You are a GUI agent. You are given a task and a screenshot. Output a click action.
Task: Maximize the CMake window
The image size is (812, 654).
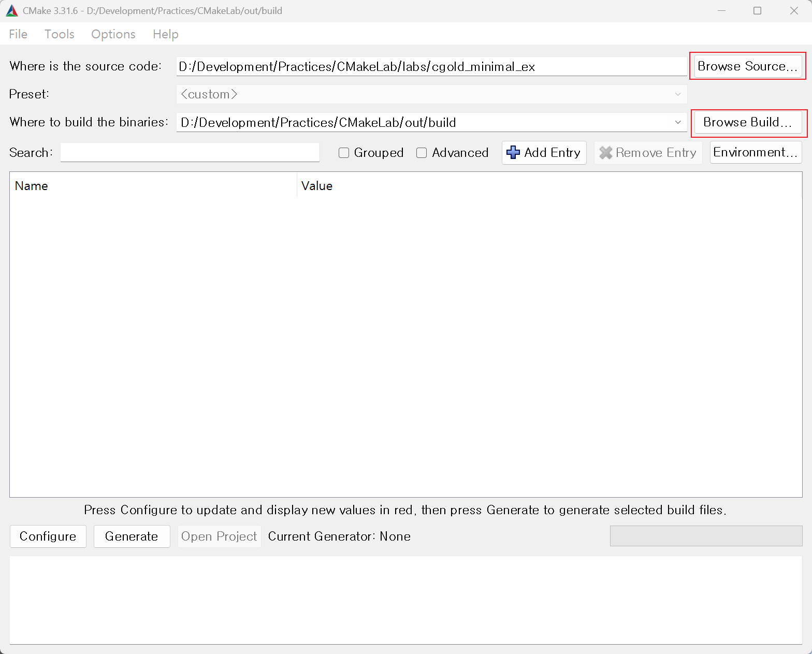pyautogui.click(x=757, y=11)
